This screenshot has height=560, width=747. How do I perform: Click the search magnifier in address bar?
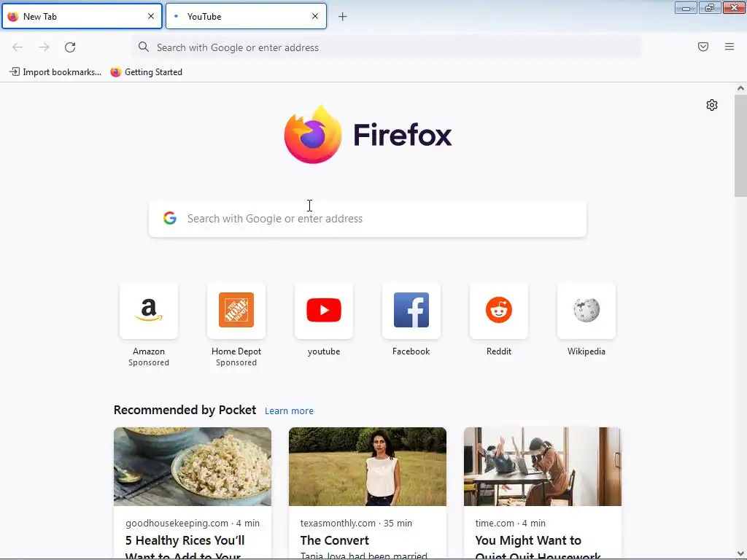pyautogui.click(x=144, y=47)
